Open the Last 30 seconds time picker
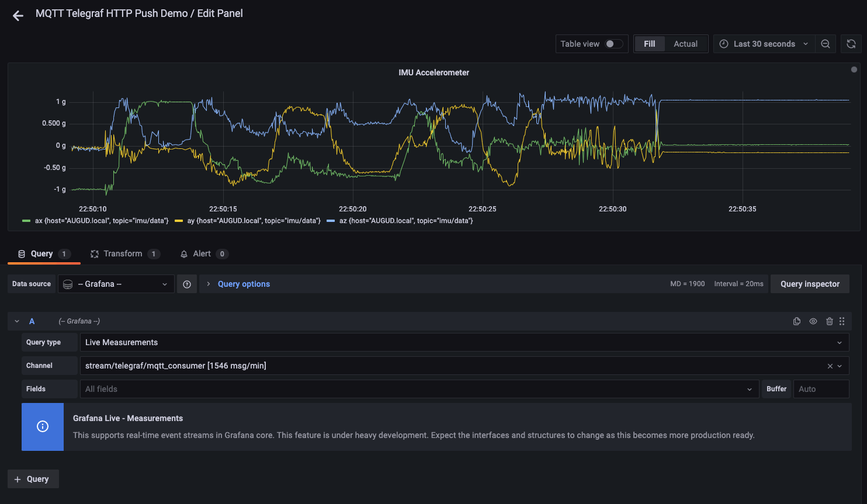This screenshot has height=504, width=867. point(764,44)
